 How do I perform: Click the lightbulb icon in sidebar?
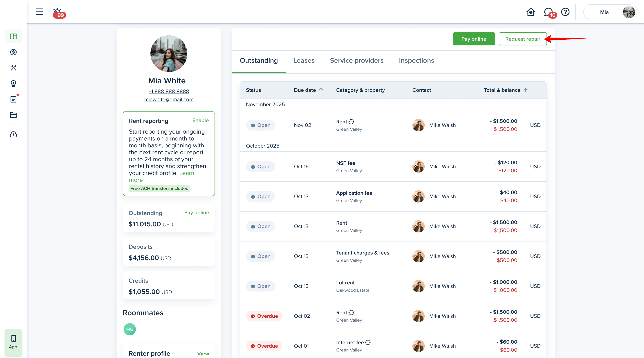click(x=13, y=83)
